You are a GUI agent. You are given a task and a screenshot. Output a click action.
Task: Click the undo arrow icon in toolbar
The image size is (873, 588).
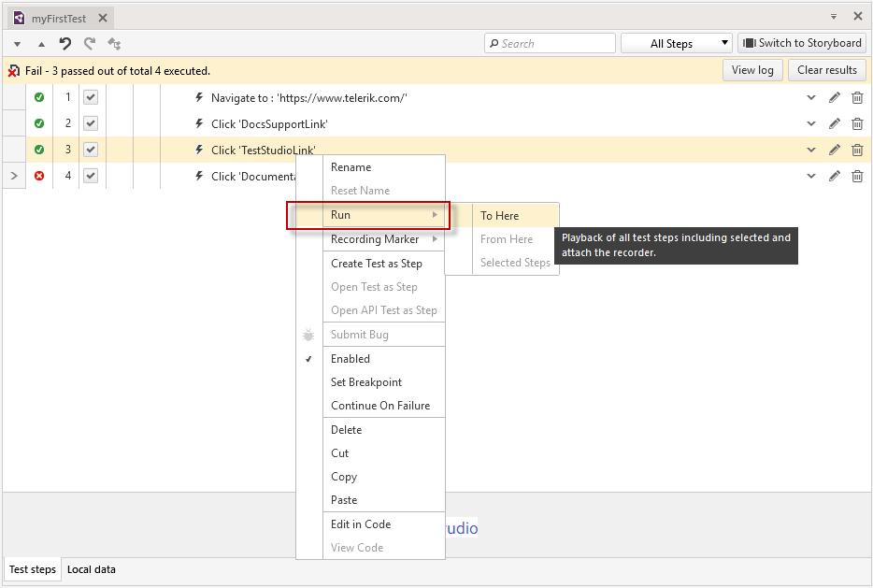65,43
